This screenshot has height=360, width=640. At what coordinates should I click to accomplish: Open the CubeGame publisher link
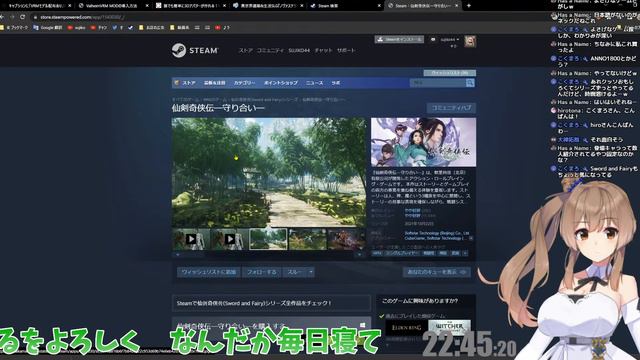click(415, 238)
